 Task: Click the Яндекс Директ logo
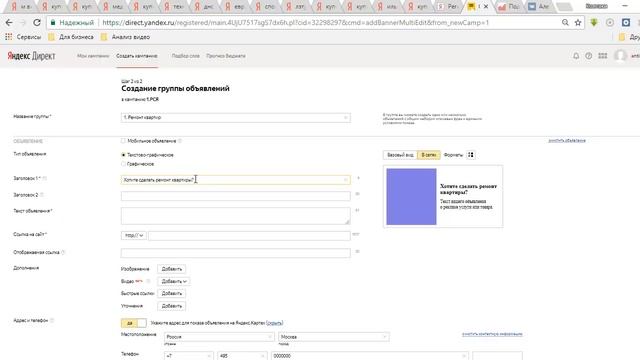pos(31,56)
